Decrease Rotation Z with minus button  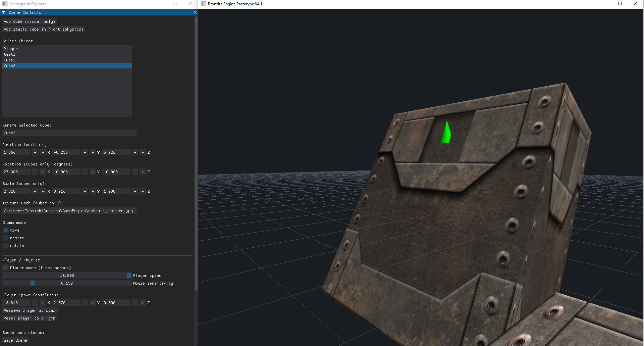point(135,172)
